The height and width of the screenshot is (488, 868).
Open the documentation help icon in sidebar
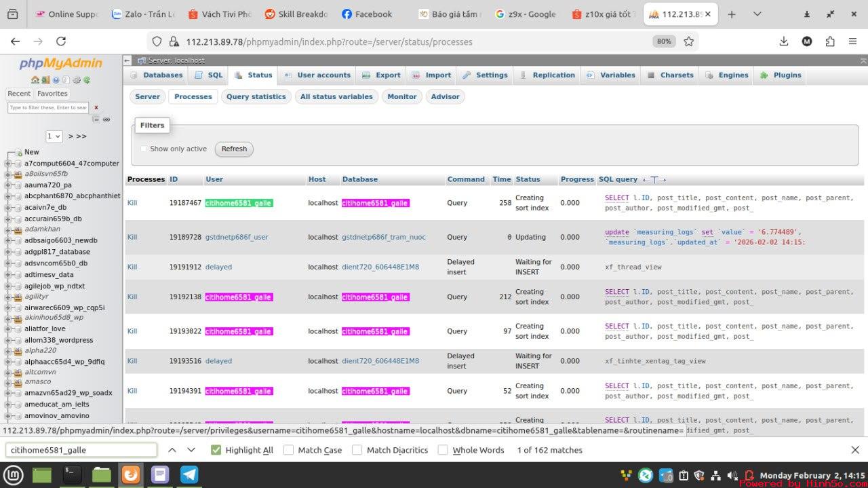[56, 80]
